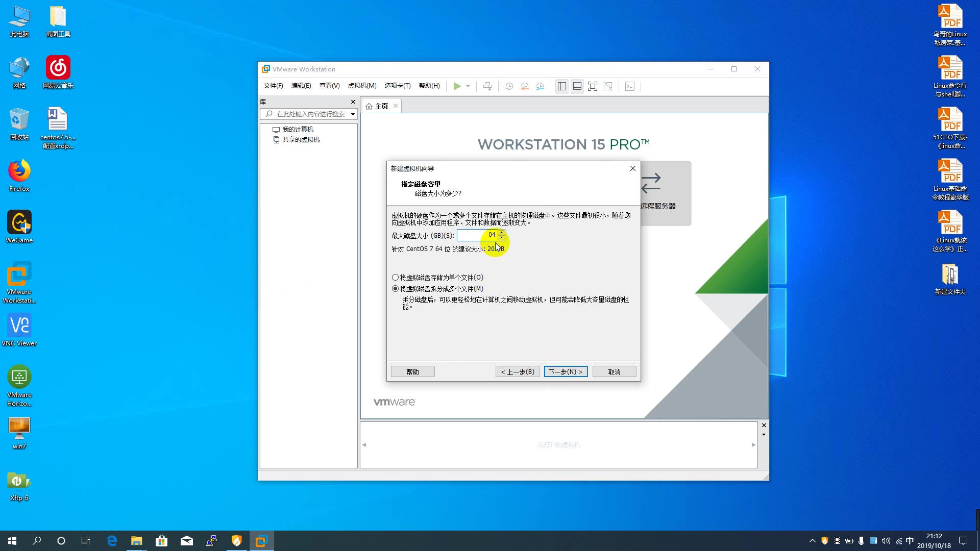This screenshot has height=551, width=980.
Task: Toggle the thumbnail bar view icon
Action: [577, 86]
